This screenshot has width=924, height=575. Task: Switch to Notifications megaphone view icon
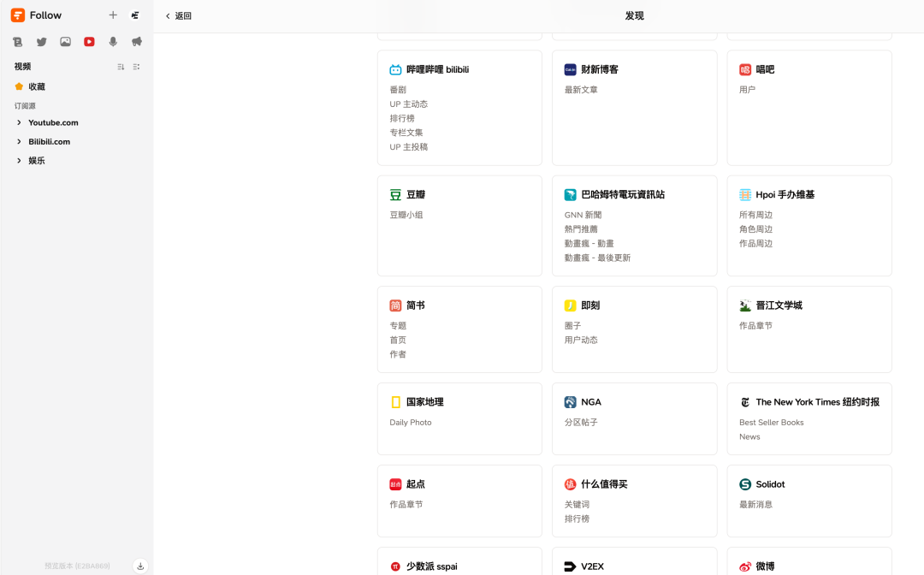(x=137, y=42)
